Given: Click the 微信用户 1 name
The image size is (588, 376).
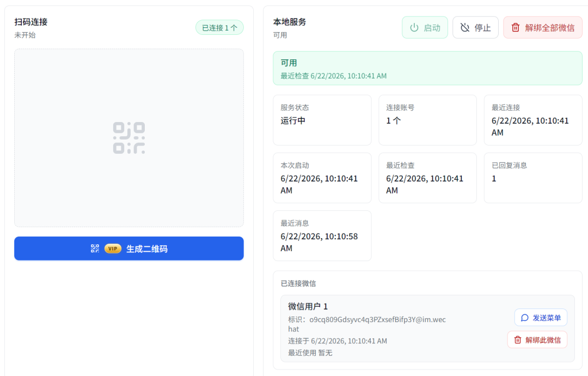Looking at the screenshot, I should pos(308,306).
